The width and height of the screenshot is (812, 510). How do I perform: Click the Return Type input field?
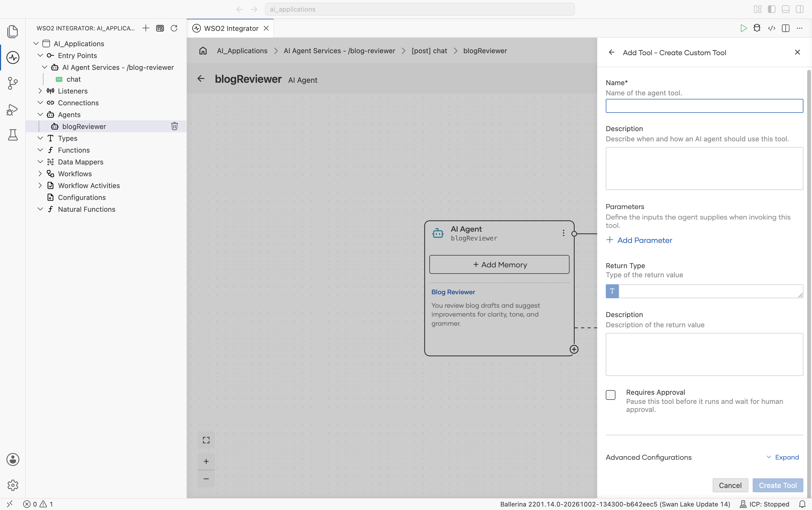click(x=711, y=291)
